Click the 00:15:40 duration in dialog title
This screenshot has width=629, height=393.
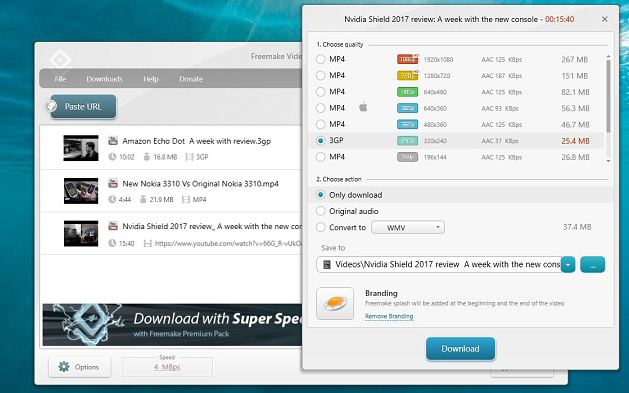[559, 19]
